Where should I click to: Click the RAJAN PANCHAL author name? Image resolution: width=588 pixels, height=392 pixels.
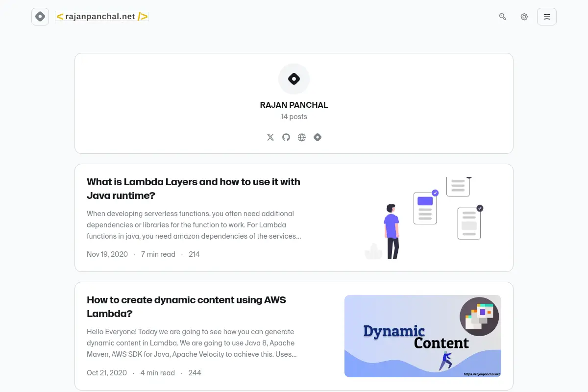point(294,105)
